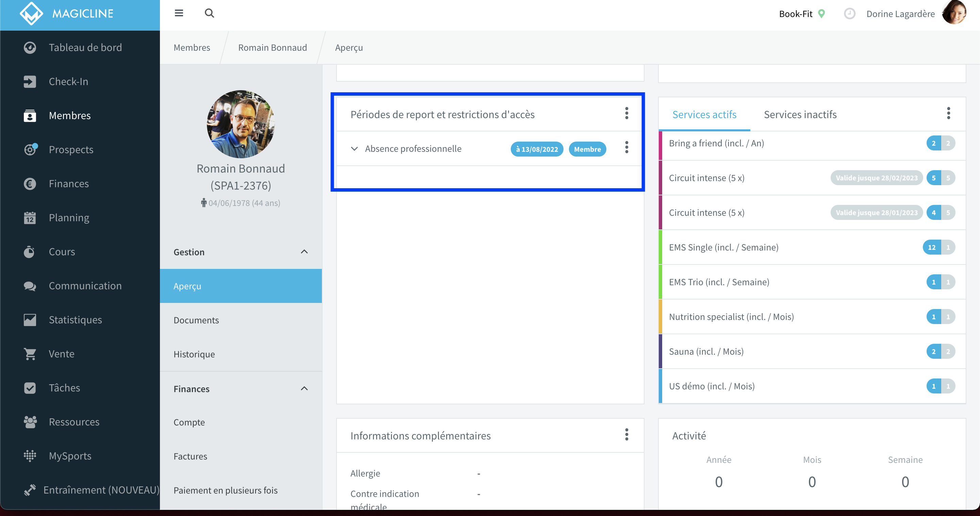Open EMS Trio (incl. / Semaine) row
Image resolution: width=980 pixels, height=516 pixels.
click(812, 282)
